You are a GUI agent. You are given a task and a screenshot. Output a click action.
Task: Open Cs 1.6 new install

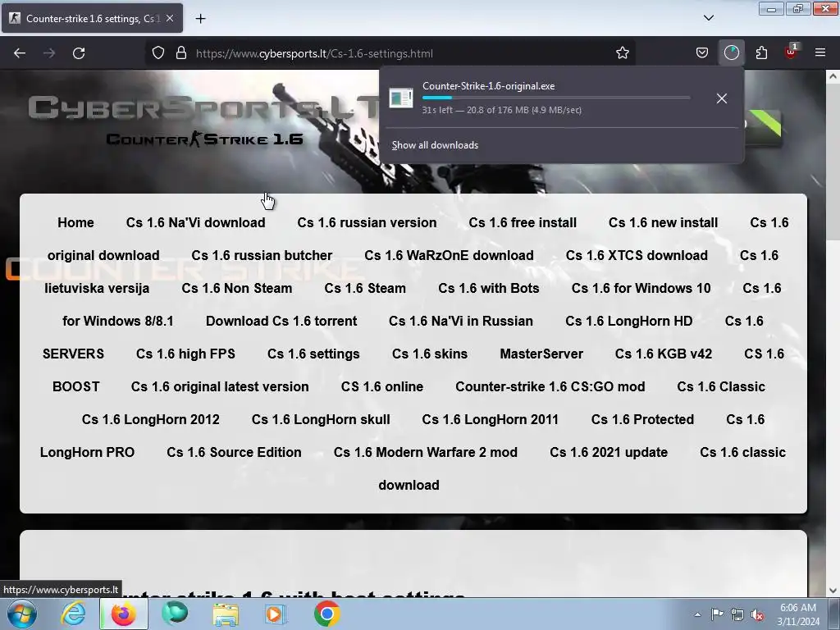[663, 223]
